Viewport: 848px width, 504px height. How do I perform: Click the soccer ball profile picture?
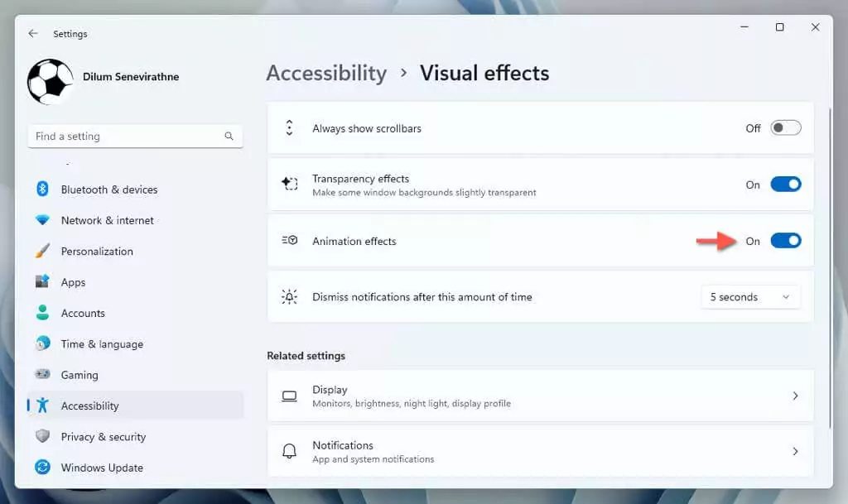pyautogui.click(x=51, y=82)
